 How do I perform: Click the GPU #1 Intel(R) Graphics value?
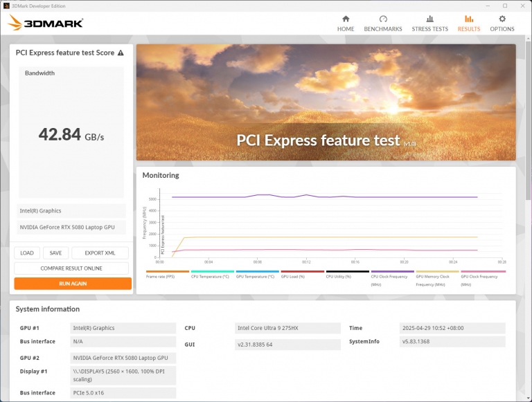click(123, 328)
